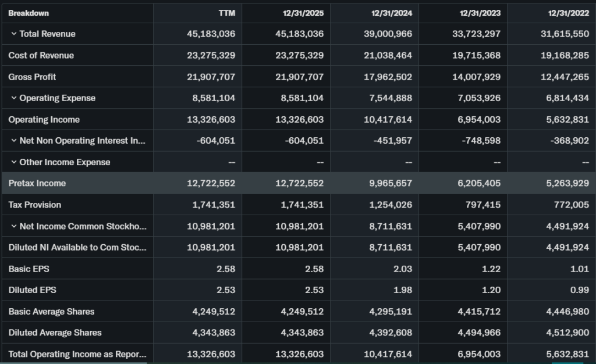Click the Breakdown column header
This screenshot has height=364, width=596.
[x=29, y=13]
